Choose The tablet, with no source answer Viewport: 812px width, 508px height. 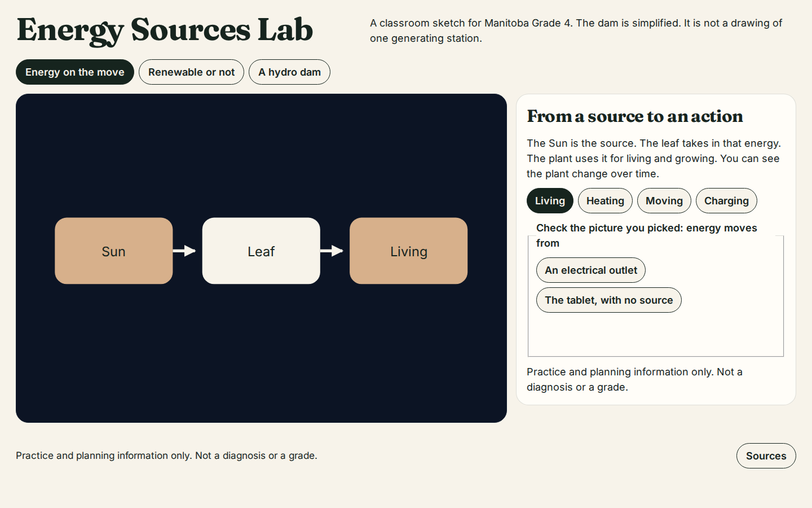609,300
